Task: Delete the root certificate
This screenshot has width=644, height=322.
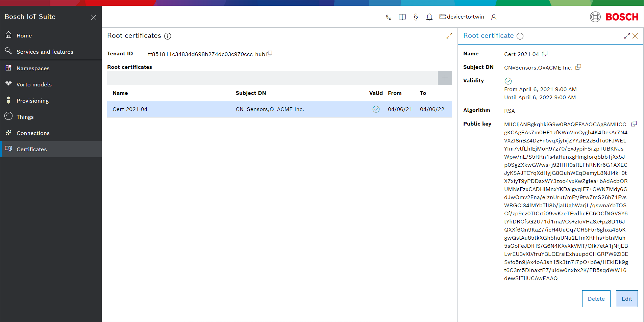Action: tap(596, 299)
